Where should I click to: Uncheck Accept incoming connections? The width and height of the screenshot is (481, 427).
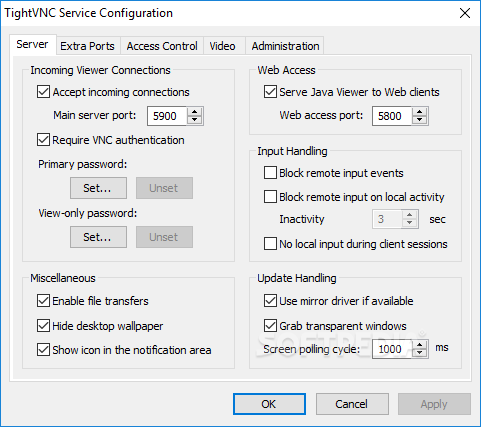tap(43, 92)
